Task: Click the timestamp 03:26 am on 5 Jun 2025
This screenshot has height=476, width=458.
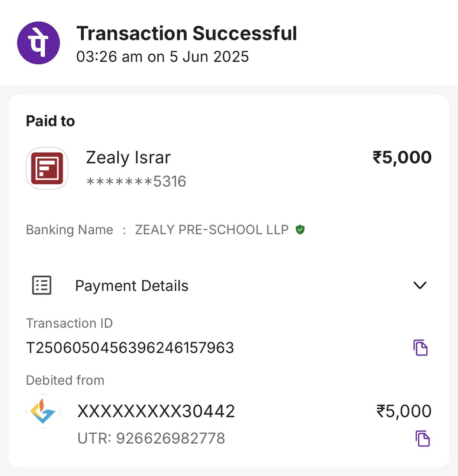Action: [162, 57]
